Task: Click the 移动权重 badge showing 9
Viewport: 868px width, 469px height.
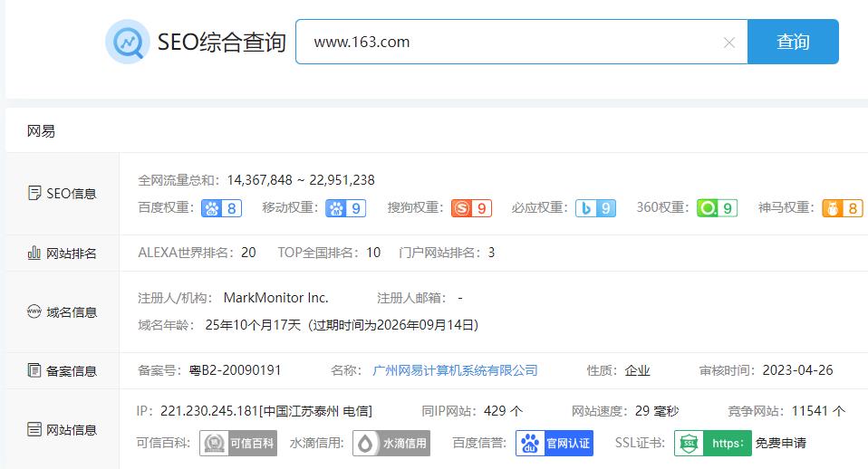Action: point(345,208)
